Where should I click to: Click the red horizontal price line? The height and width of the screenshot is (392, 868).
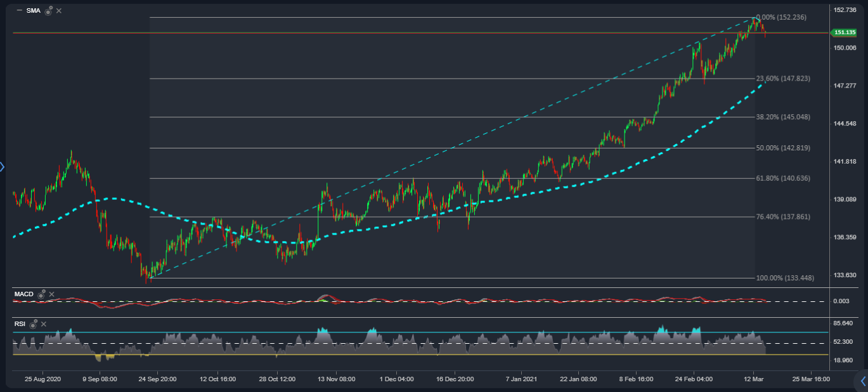[380, 32]
